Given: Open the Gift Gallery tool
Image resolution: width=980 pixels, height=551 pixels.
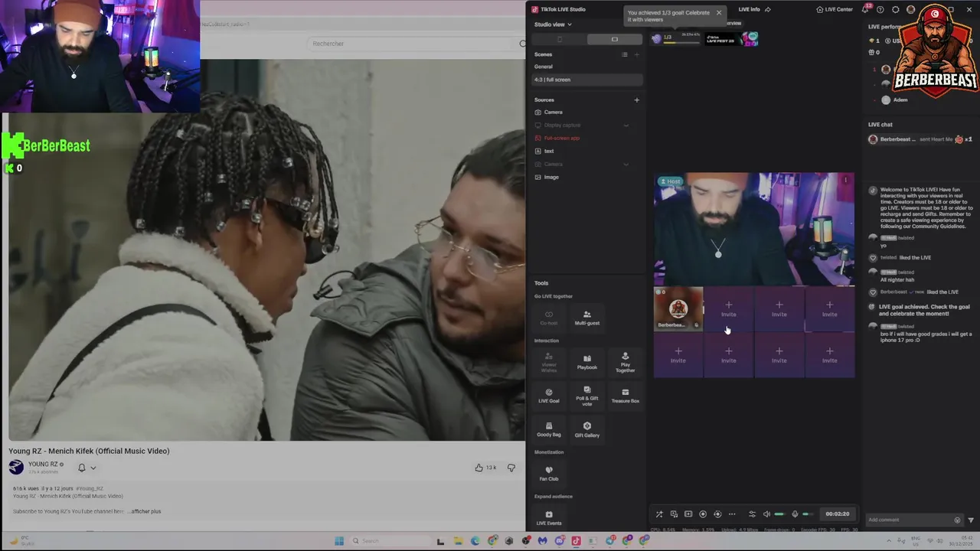Looking at the screenshot, I should 587,429.
